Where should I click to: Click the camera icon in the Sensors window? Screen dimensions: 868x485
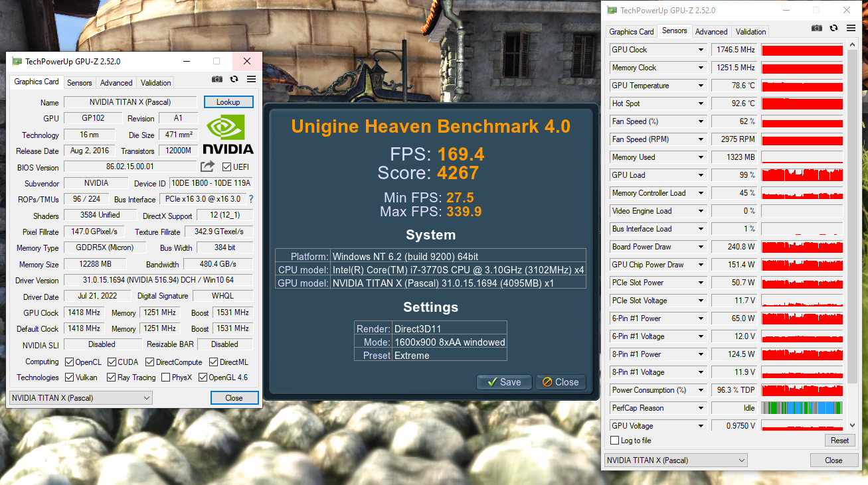(x=817, y=28)
